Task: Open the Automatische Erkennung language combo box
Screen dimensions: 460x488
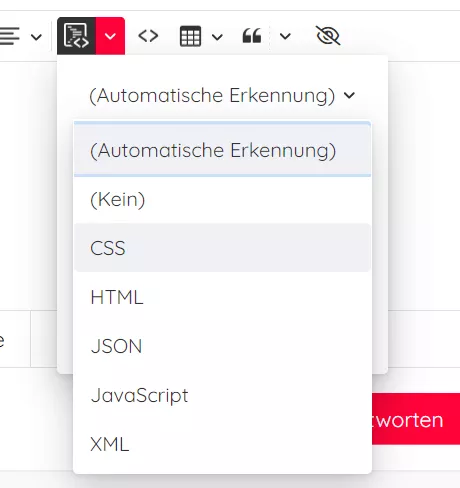Action: coord(222,95)
